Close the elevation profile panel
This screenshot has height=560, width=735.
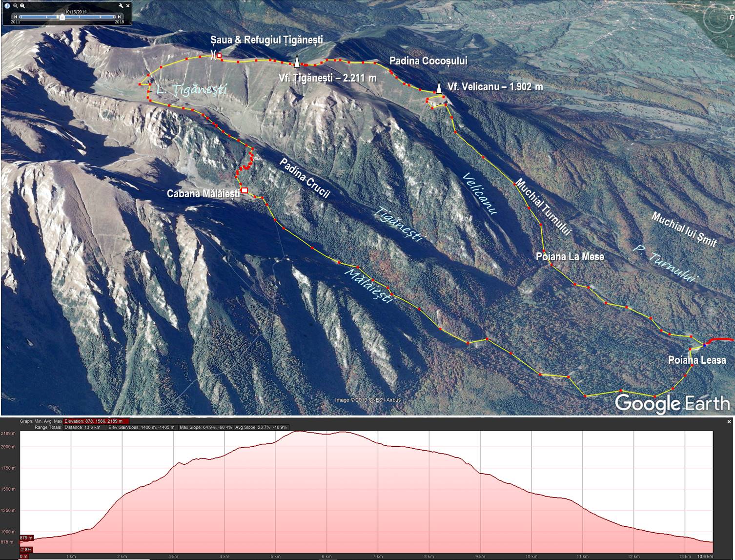coord(729,421)
